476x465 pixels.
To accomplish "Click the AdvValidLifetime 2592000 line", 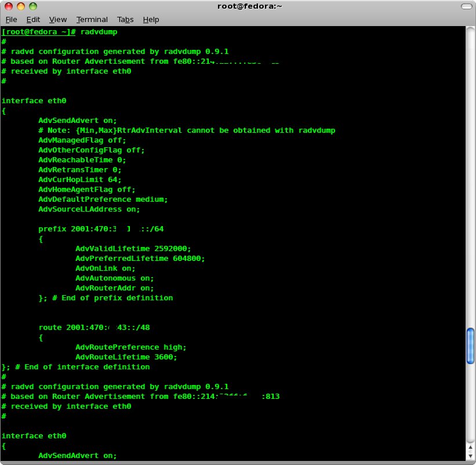I will tap(133, 249).
